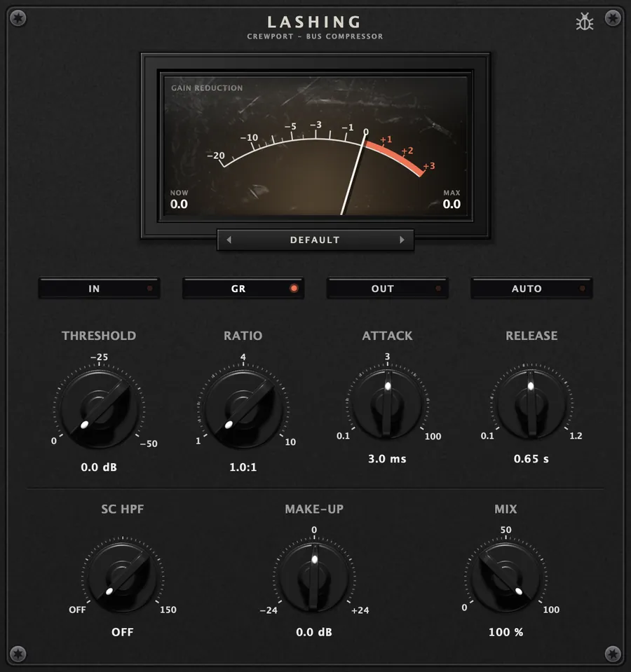Click the Release knob
This screenshot has height=672, width=631.
[x=531, y=404]
